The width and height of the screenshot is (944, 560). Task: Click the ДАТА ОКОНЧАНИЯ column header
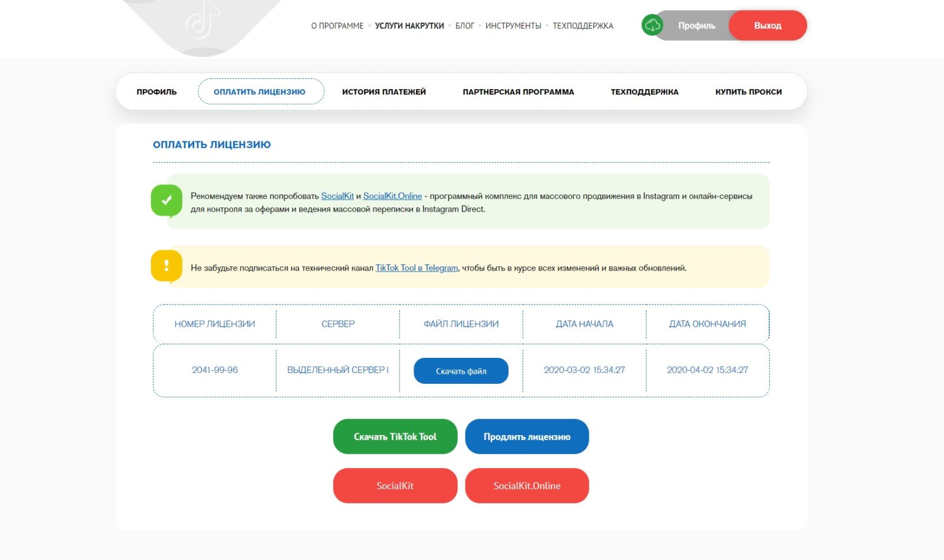707,324
